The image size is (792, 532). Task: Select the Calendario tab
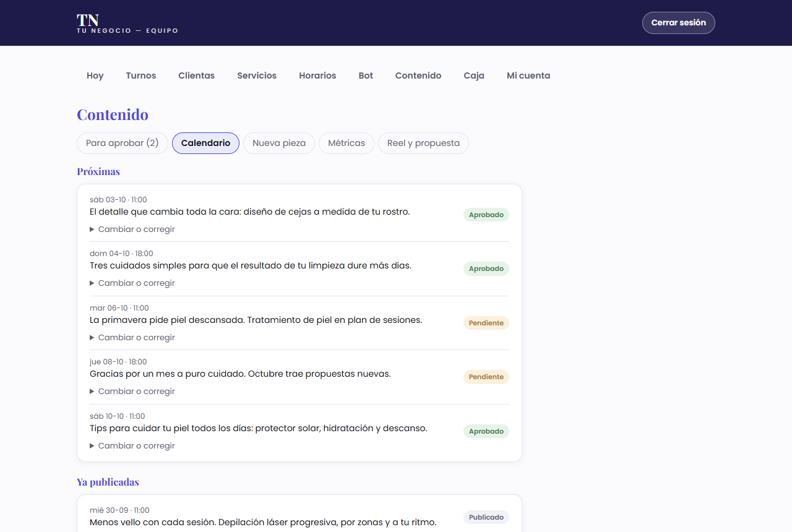[205, 143]
